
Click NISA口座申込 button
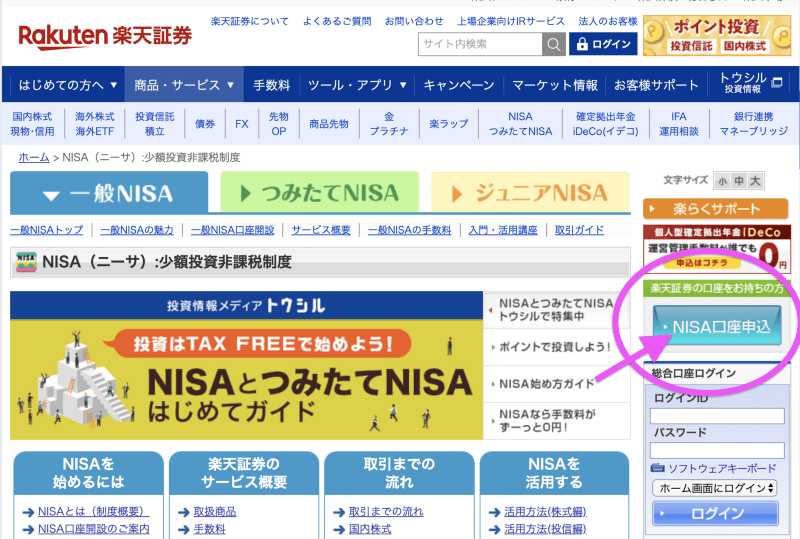click(x=717, y=327)
